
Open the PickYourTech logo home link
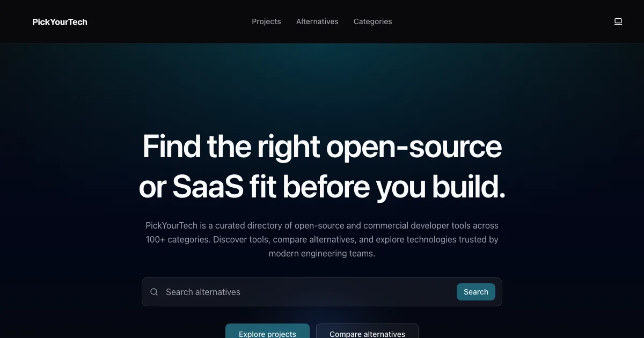tap(60, 22)
